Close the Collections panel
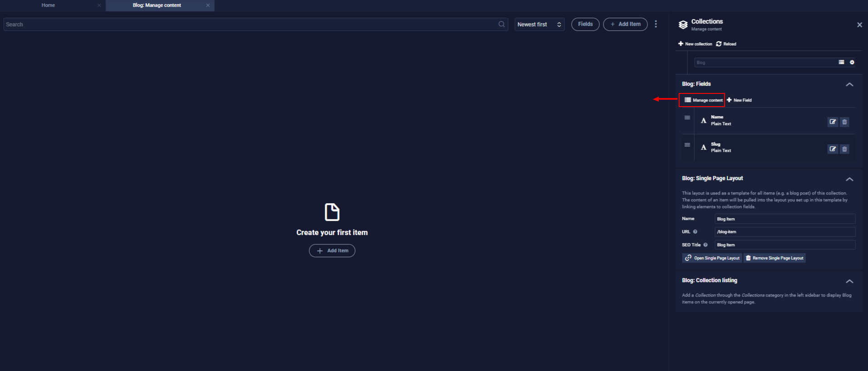The image size is (868, 371). [x=859, y=25]
